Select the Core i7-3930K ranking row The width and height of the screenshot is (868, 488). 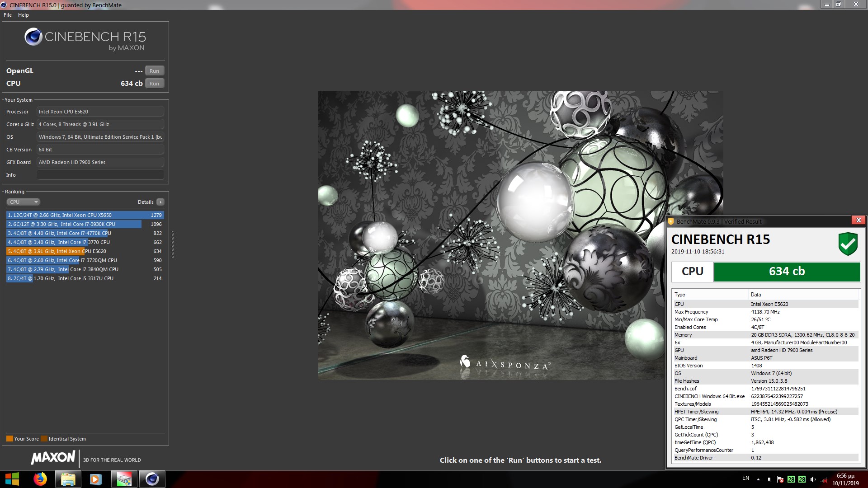85,224
